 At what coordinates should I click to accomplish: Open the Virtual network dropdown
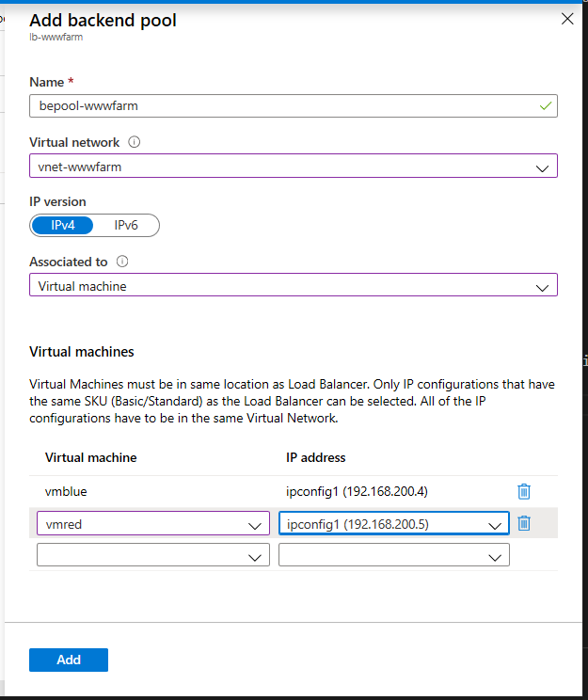point(293,167)
